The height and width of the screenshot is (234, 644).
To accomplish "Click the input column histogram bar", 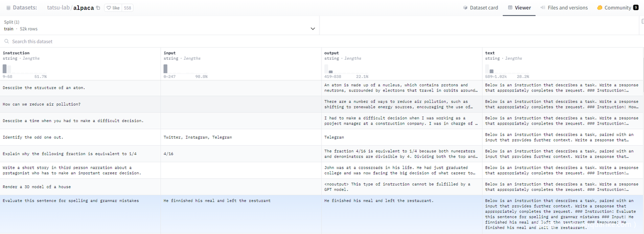I will 166,69.
